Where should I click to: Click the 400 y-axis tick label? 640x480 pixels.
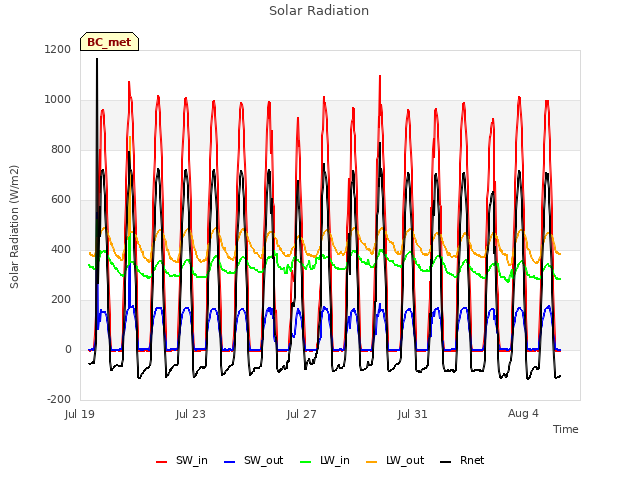click(61, 249)
